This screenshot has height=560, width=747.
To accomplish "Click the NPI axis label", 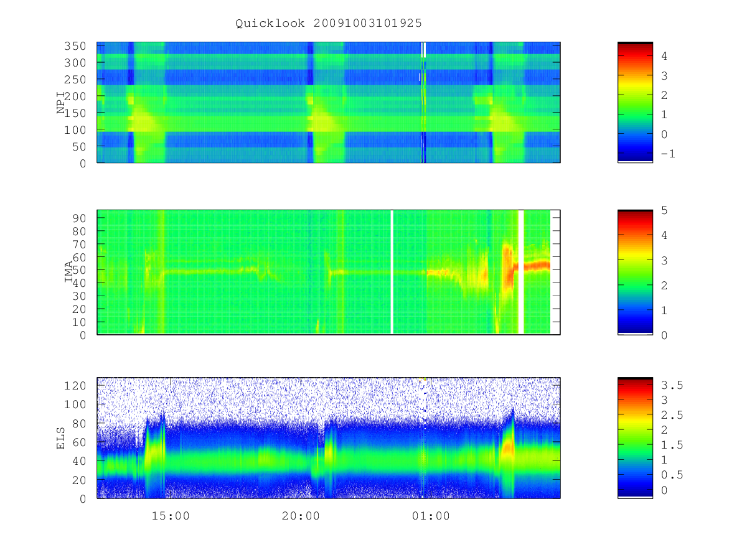I will [61, 103].
